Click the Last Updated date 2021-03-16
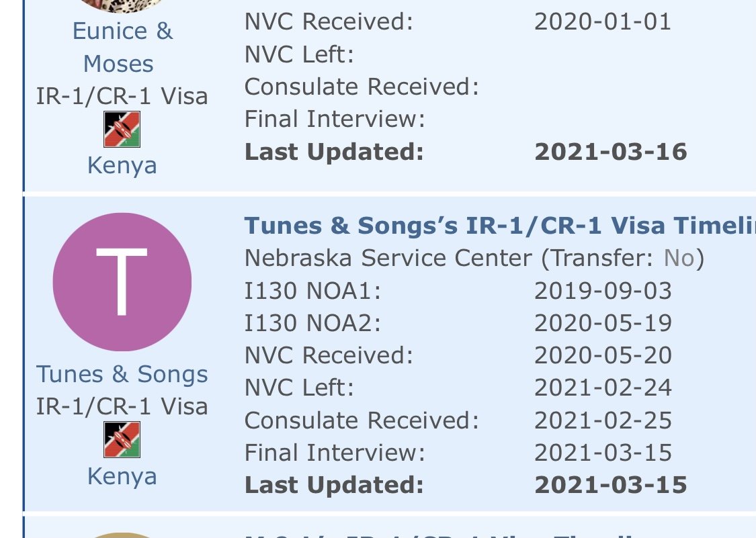The image size is (756, 538). (x=610, y=151)
